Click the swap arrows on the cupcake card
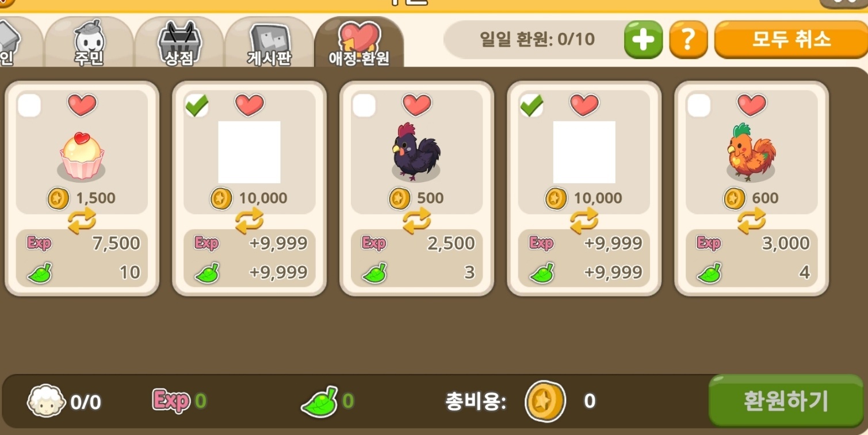868x435 pixels. [82, 221]
